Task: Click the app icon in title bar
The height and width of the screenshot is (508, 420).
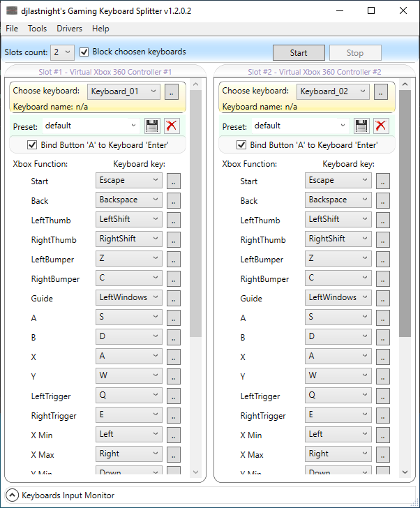Action: pyautogui.click(x=12, y=10)
